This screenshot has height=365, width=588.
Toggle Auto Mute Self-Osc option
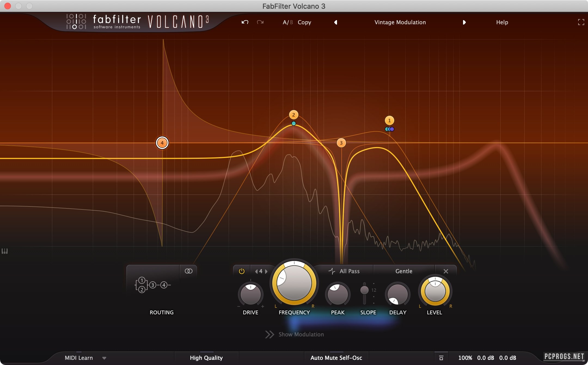pyautogui.click(x=336, y=358)
